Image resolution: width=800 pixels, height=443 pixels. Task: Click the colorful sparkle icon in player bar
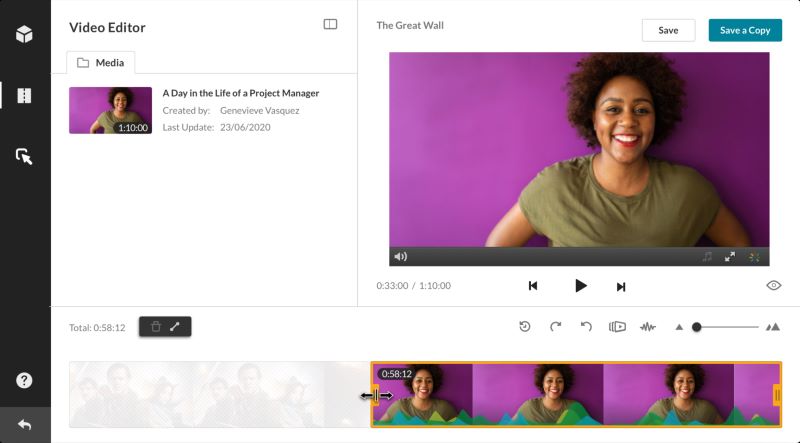[754, 256]
